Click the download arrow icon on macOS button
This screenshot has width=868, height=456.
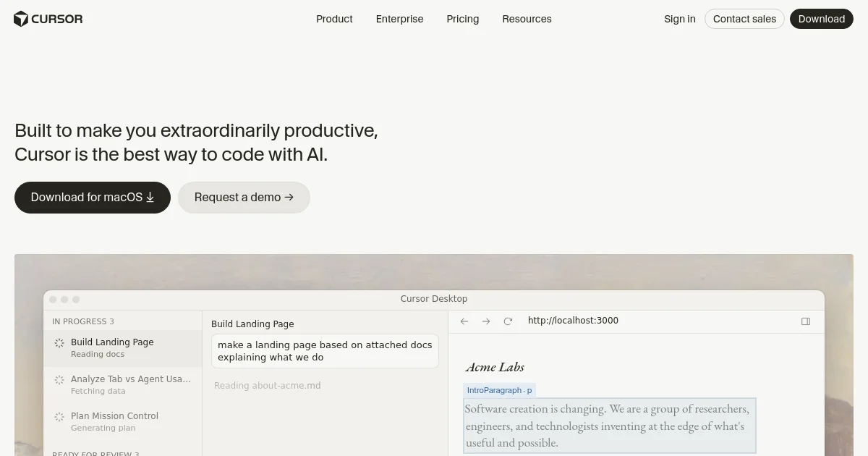pyautogui.click(x=150, y=198)
